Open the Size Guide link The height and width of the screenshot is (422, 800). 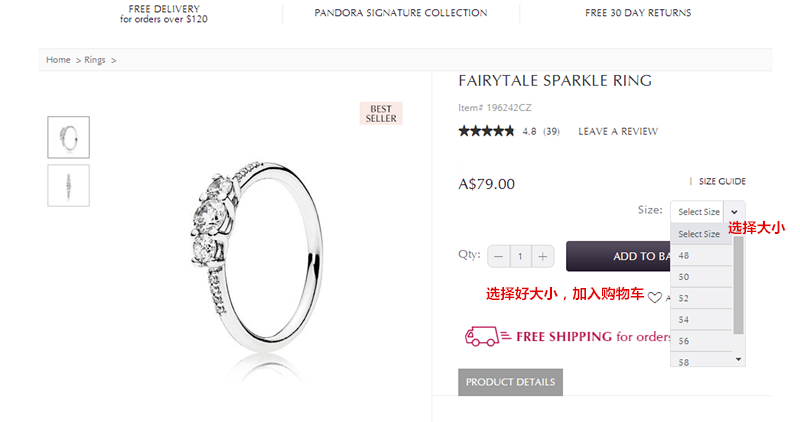[722, 182]
